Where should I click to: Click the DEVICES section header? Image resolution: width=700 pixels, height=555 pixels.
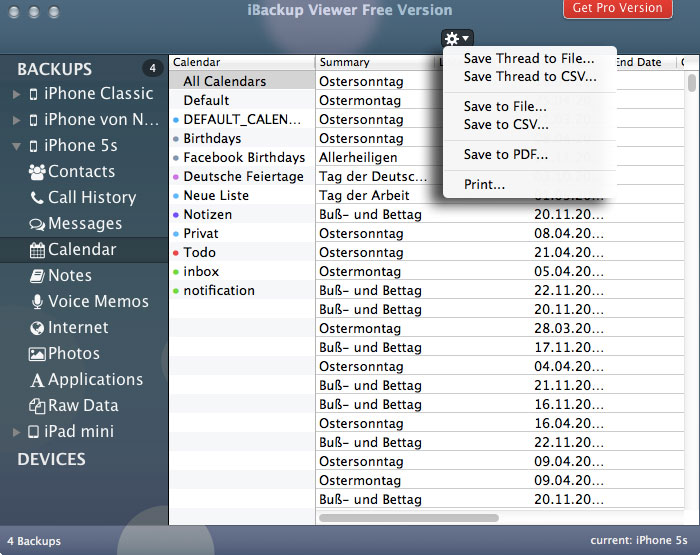[x=51, y=459]
